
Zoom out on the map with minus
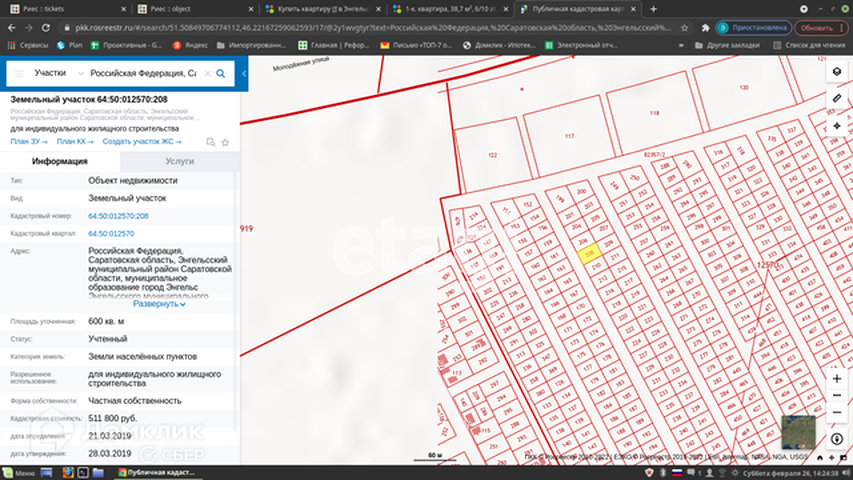point(837,395)
